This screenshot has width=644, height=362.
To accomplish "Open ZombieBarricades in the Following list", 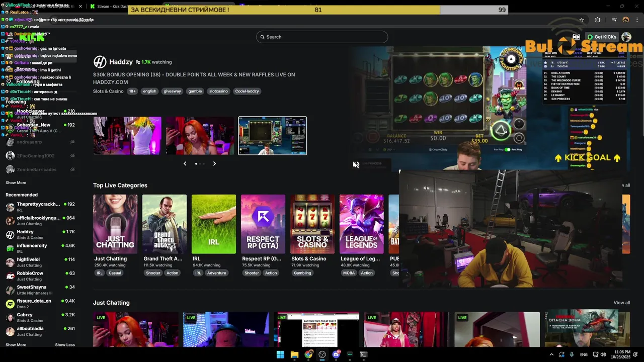I will point(40,169).
